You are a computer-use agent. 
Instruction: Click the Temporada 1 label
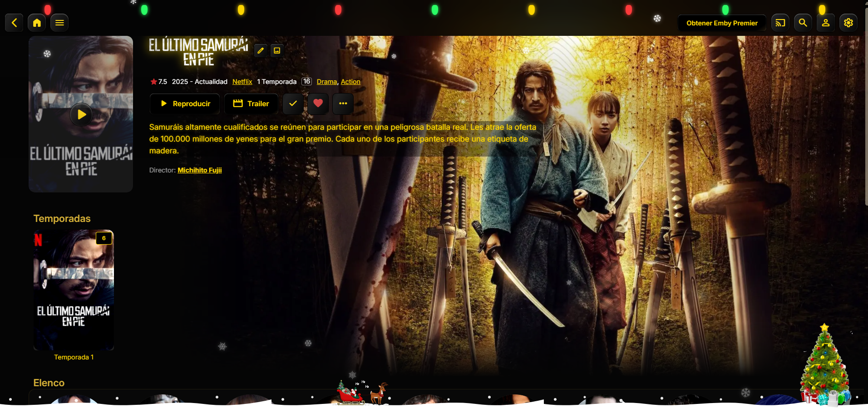click(74, 357)
